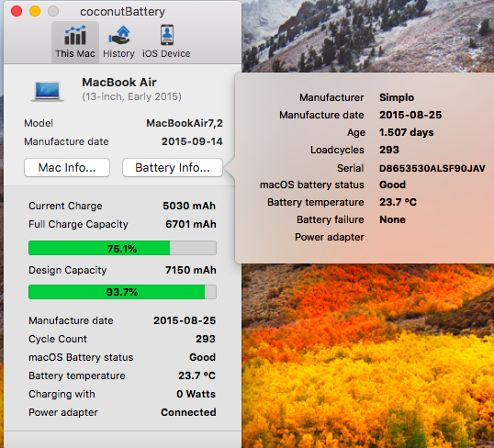The height and width of the screenshot is (448, 494).
Task: Click the MacBook Air laptop image
Action: 47,92
